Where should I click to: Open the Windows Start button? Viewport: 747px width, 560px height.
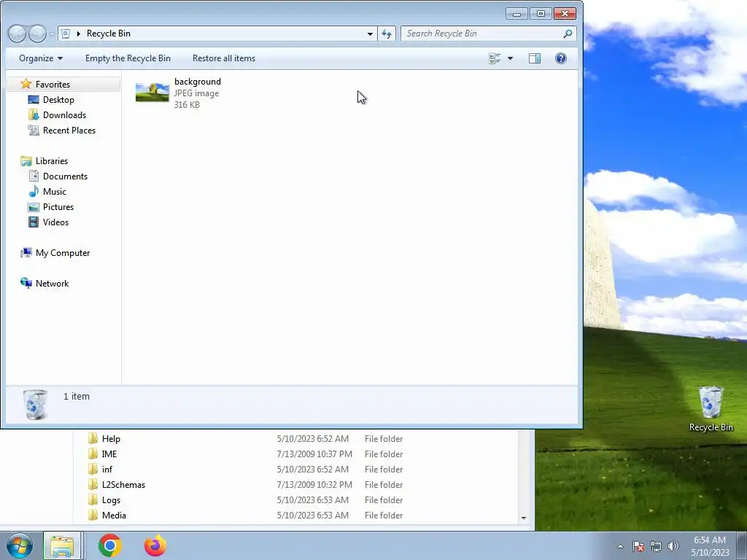20,545
